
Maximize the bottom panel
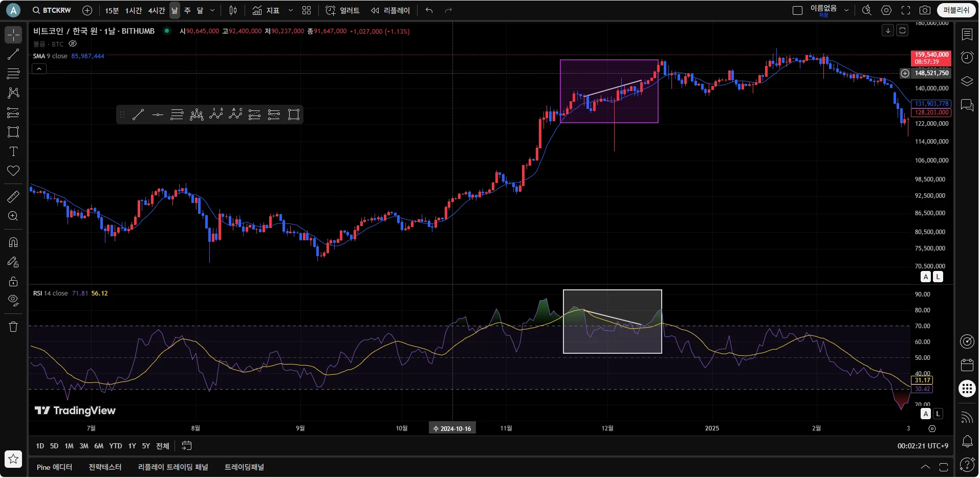click(944, 467)
